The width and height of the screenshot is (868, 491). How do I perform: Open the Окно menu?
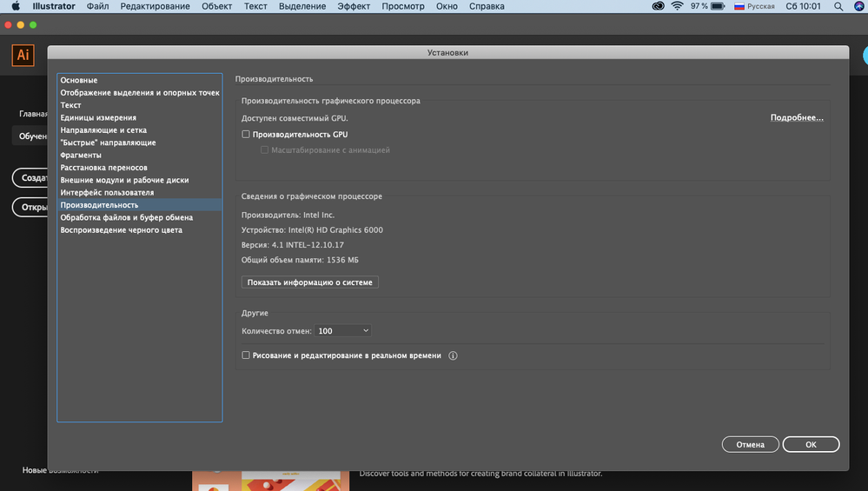447,6
